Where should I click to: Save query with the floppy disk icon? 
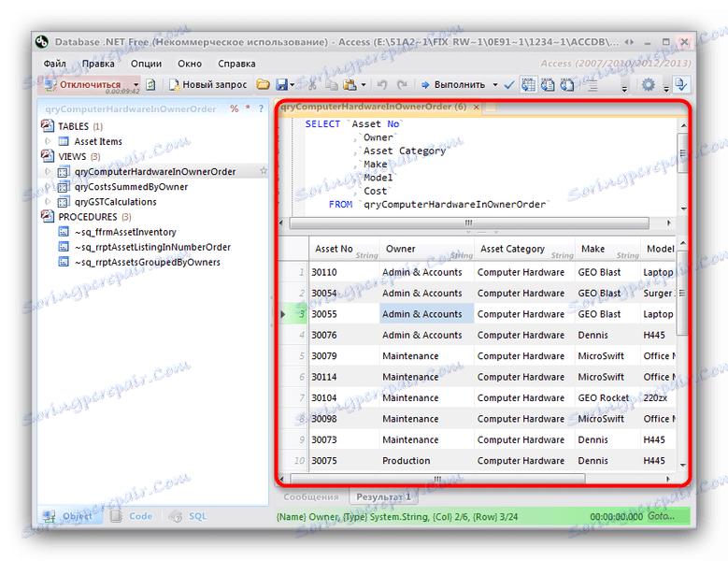281,84
